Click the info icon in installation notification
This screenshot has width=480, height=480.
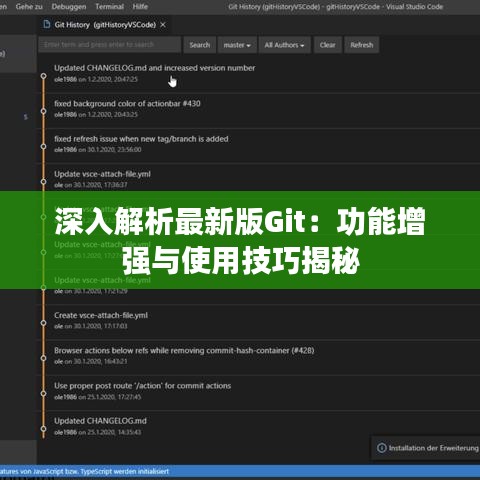point(382,448)
